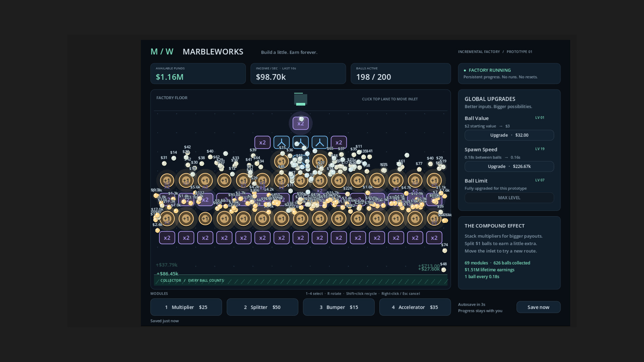This screenshot has height=362, width=644.
Task: Click leftmost +1 bumper above bottom x2 row
Action: [x=167, y=219]
